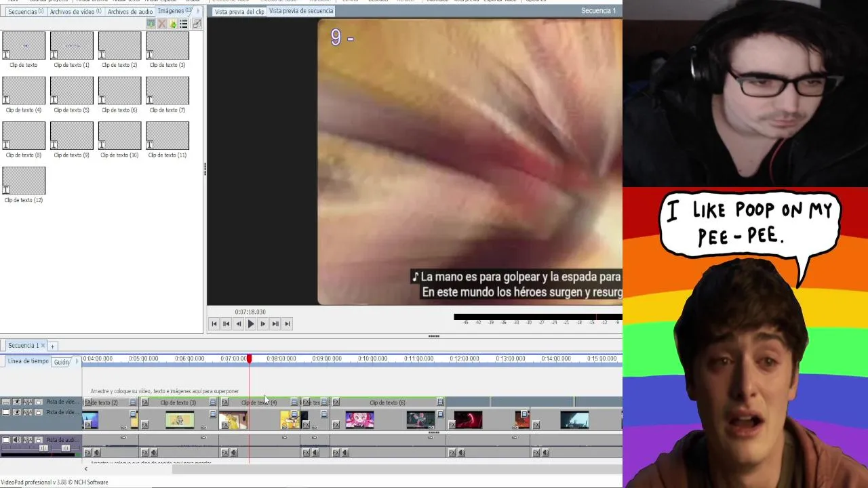Close the Secuencia 1 tab
This screenshot has height=488, width=868.
tap(43, 346)
